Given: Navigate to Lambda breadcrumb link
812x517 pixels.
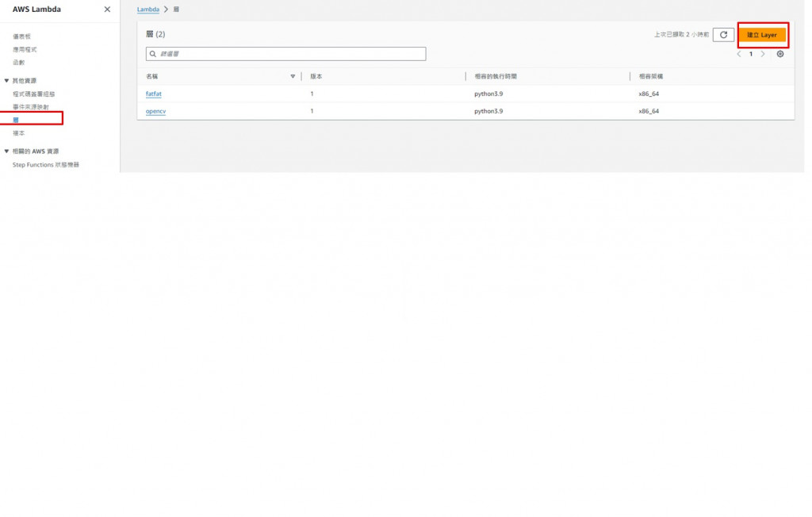Looking at the screenshot, I should click(148, 10).
